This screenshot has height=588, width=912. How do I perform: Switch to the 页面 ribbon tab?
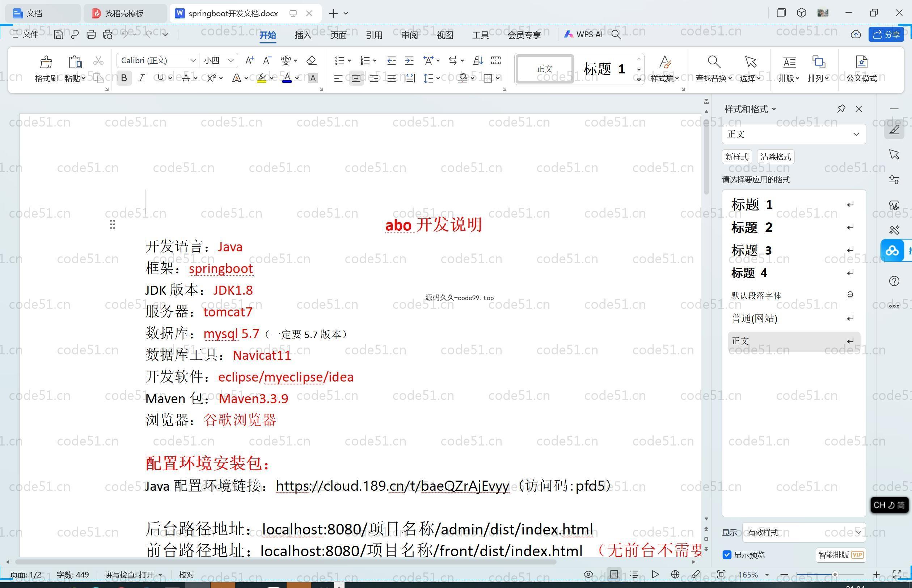click(x=338, y=35)
